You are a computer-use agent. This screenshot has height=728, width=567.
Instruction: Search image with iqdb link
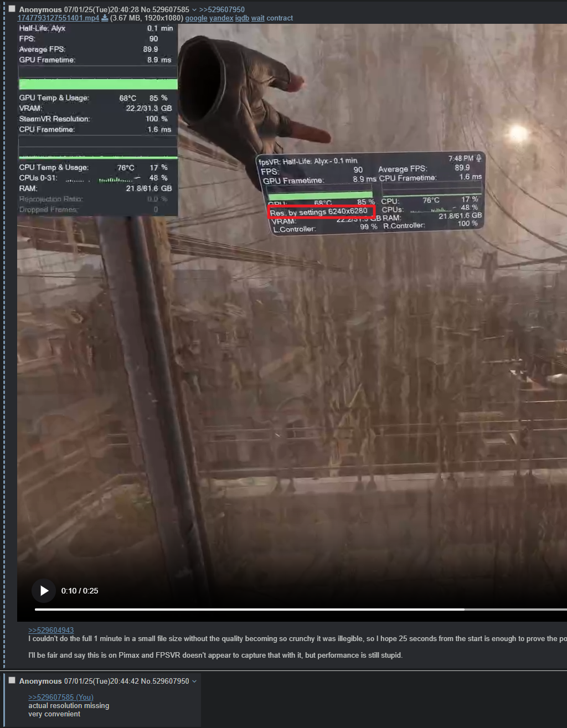pyautogui.click(x=242, y=18)
